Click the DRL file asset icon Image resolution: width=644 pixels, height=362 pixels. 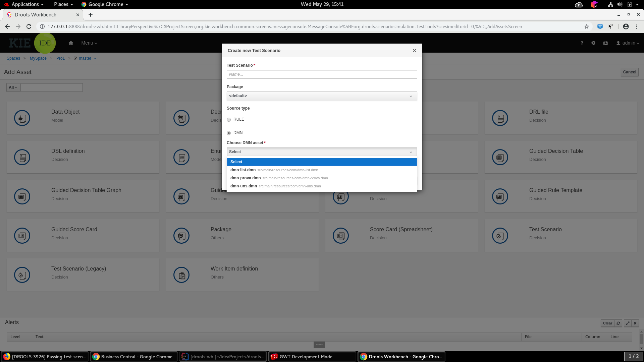click(500, 118)
